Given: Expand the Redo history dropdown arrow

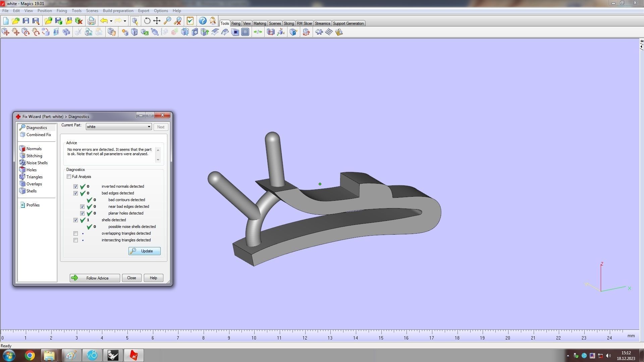Looking at the screenshot, I should click(x=125, y=21).
